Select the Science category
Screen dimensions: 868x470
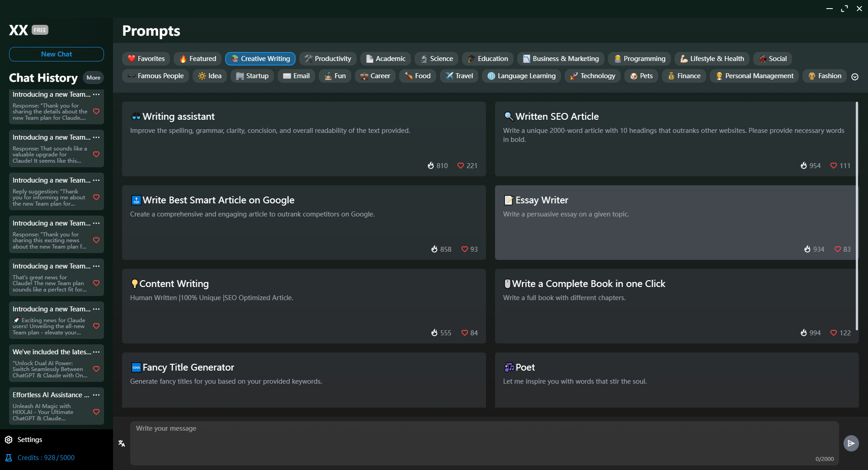[436, 59]
